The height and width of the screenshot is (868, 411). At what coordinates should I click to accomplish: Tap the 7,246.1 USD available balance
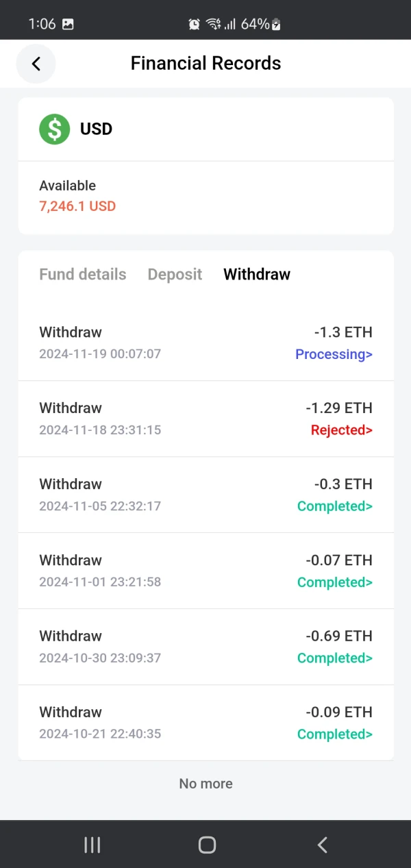pyautogui.click(x=77, y=206)
